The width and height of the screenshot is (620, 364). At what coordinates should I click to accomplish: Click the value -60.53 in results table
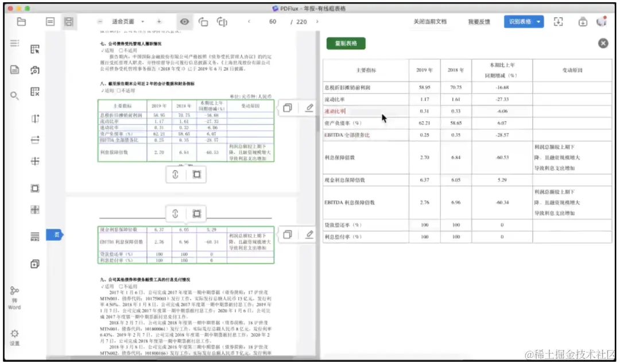(x=502, y=157)
